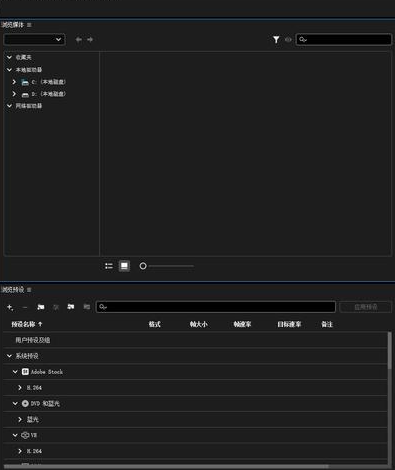The height and width of the screenshot is (470, 395).
Task: Expand H.264 under the VR group
Action: [x=20, y=451]
